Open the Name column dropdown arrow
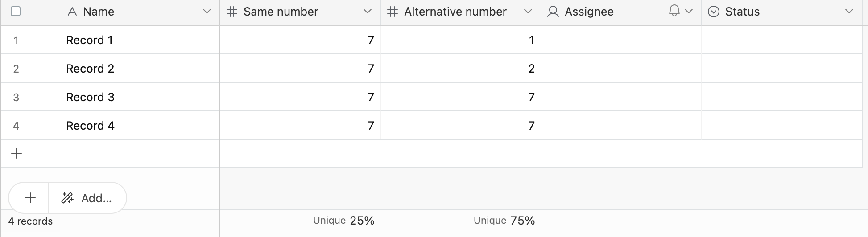 point(207,12)
